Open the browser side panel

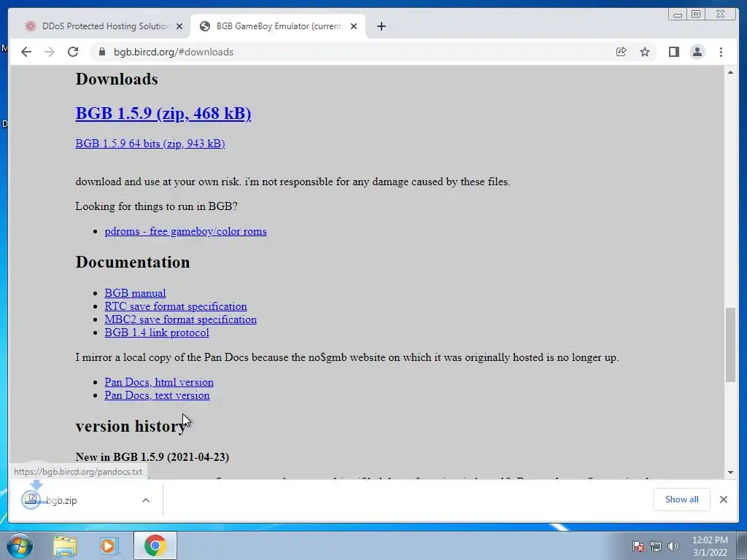coord(673,52)
